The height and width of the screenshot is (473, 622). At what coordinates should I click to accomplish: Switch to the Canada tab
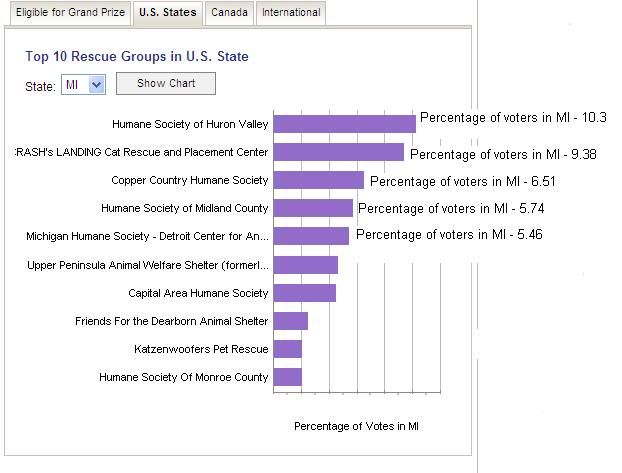[229, 13]
